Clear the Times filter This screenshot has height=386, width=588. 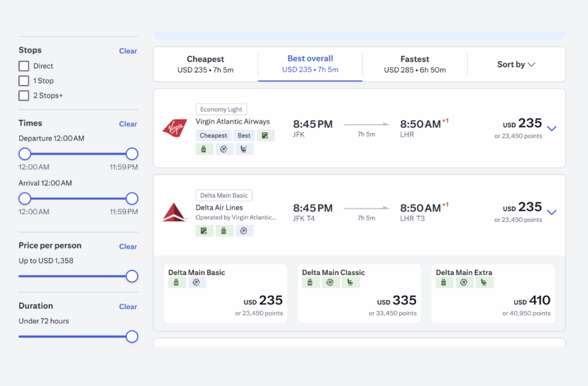pos(127,123)
